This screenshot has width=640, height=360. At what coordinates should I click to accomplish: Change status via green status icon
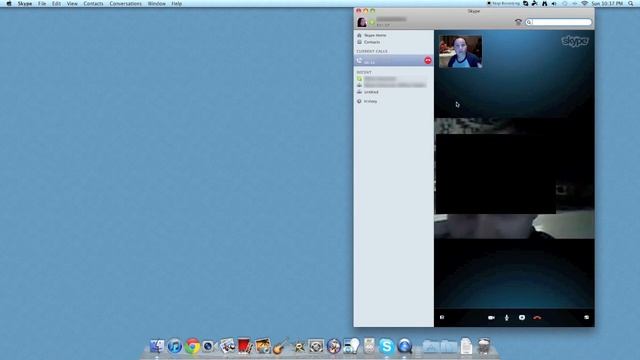point(372,22)
